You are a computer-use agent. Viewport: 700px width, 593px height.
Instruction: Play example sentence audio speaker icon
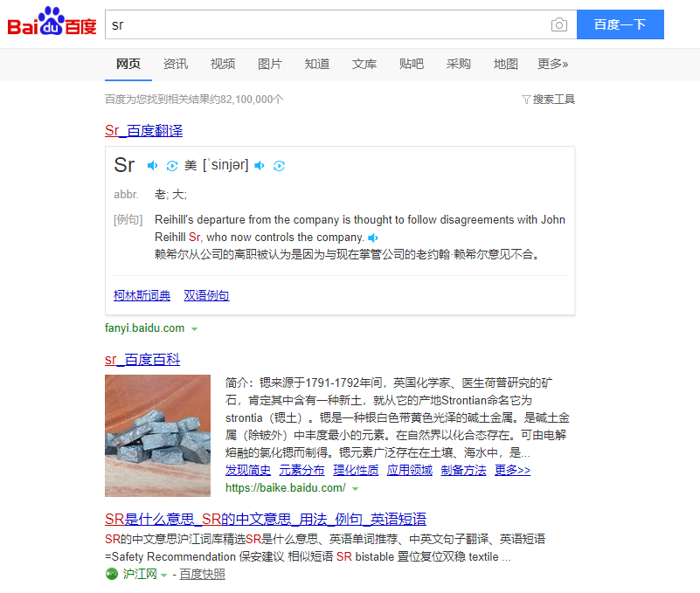tap(373, 238)
